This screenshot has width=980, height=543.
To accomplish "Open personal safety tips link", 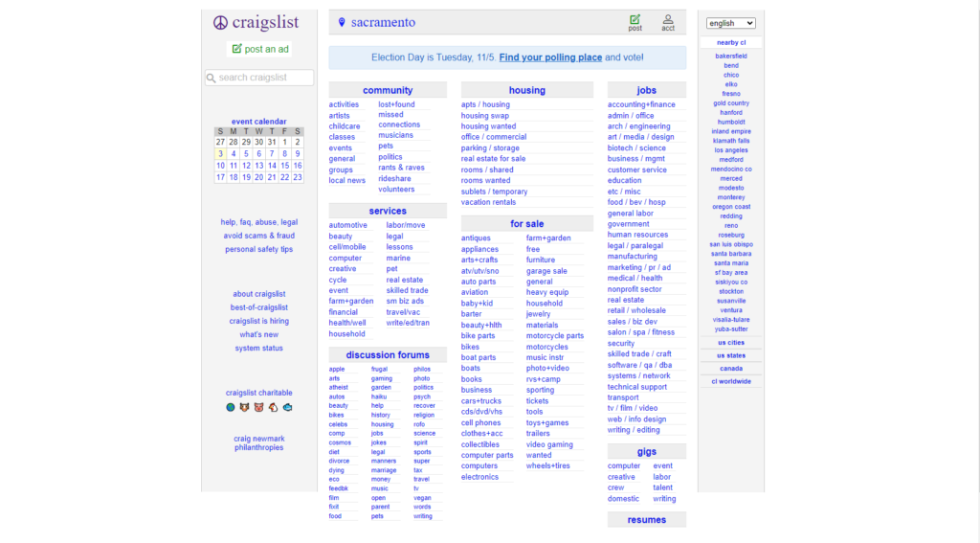I will pyautogui.click(x=258, y=249).
